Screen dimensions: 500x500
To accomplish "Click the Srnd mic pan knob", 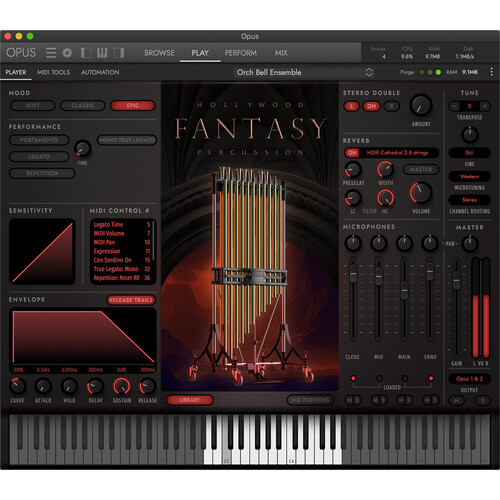I will pyautogui.click(x=430, y=243).
